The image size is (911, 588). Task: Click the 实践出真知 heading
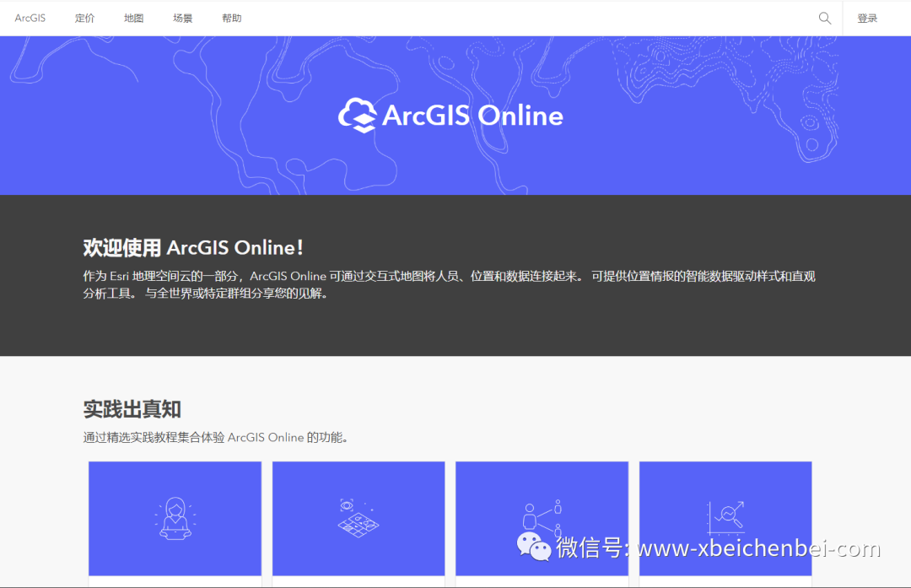pyautogui.click(x=132, y=409)
